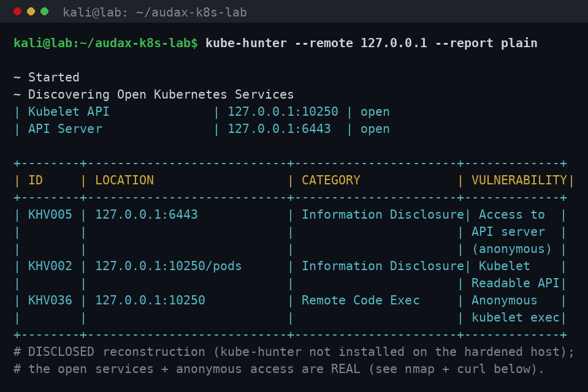Click the KHV002 table cell

pyautogui.click(x=50, y=266)
